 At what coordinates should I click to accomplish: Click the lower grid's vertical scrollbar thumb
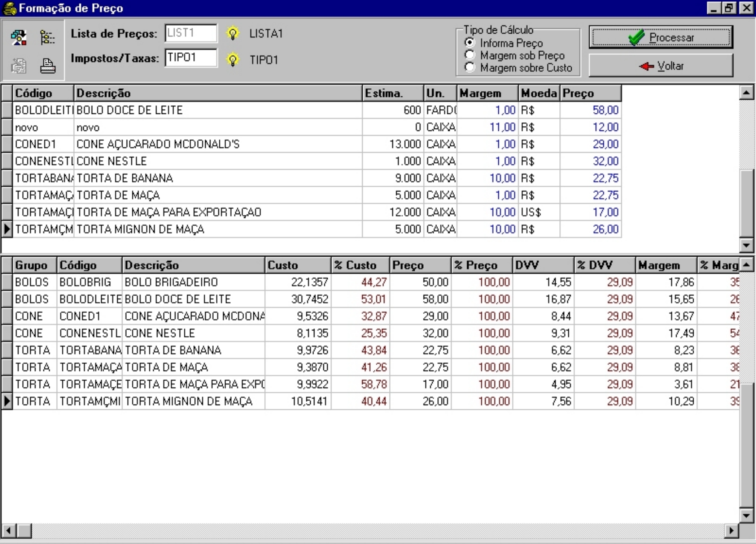746,444
